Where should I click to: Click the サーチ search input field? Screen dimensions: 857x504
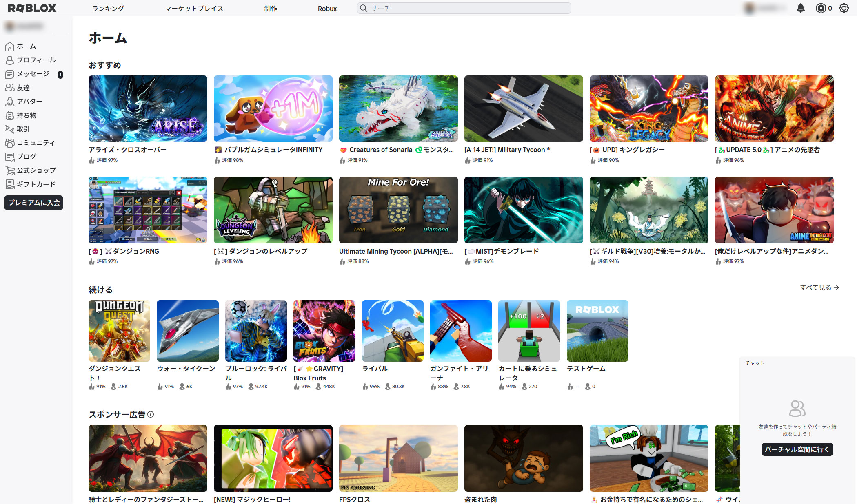pos(465,8)
